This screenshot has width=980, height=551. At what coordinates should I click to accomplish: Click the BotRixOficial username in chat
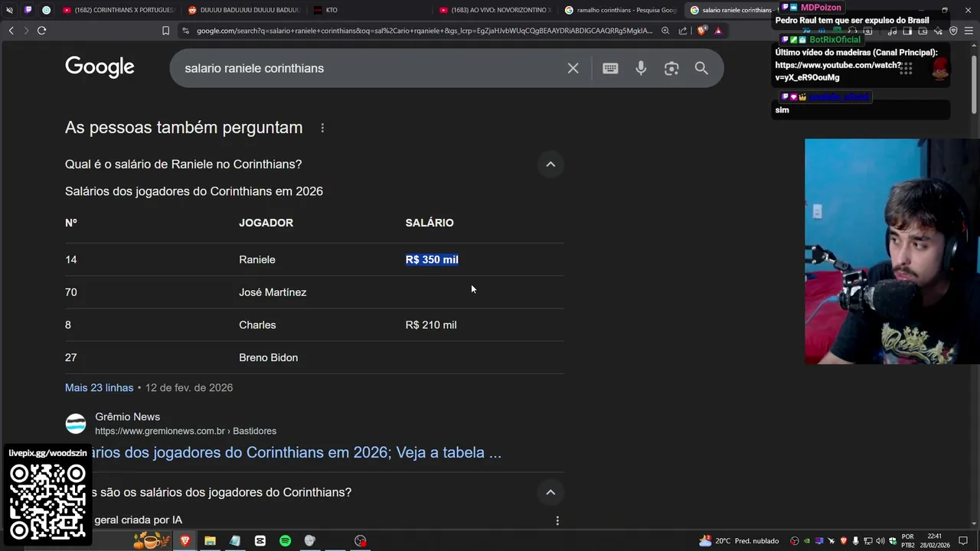tap(835, 39)
